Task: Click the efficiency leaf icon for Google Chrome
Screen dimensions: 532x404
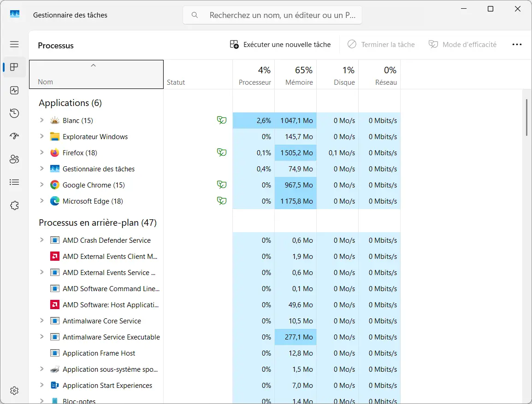Action: click(222, 184)
